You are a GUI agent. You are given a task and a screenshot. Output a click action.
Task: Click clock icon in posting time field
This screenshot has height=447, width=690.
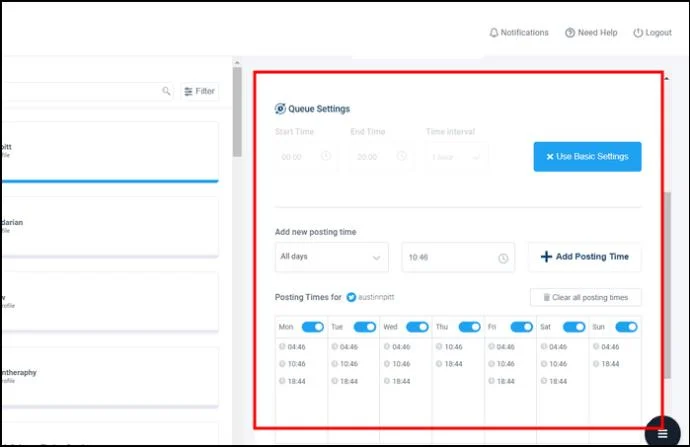(503, 258)
